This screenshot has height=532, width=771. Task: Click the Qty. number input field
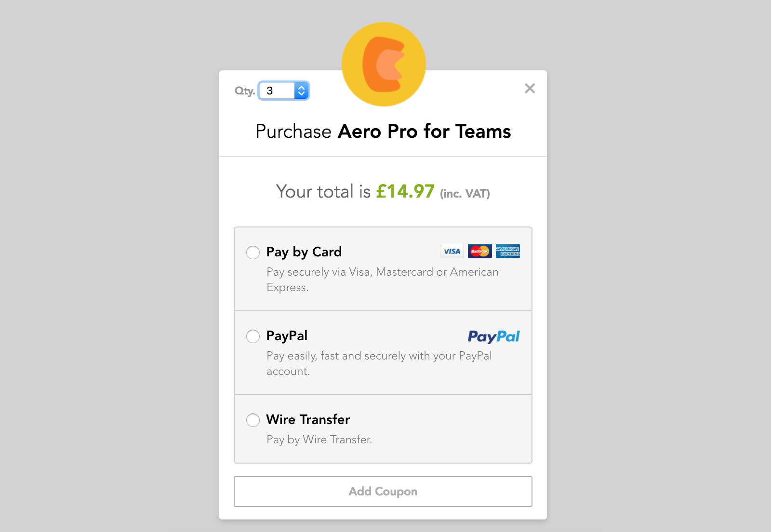pyautogui.click(x=283, y=91)
